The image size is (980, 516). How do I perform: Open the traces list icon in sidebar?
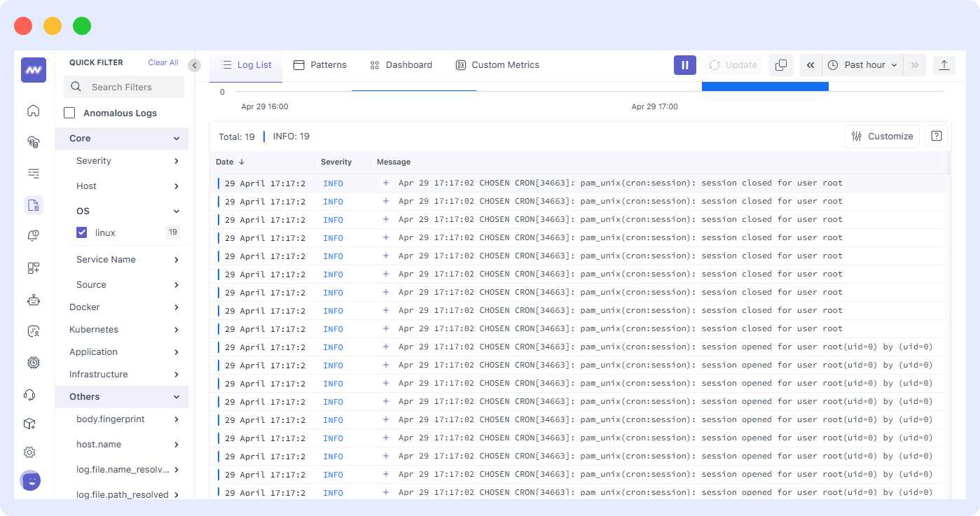pos(33,173)
